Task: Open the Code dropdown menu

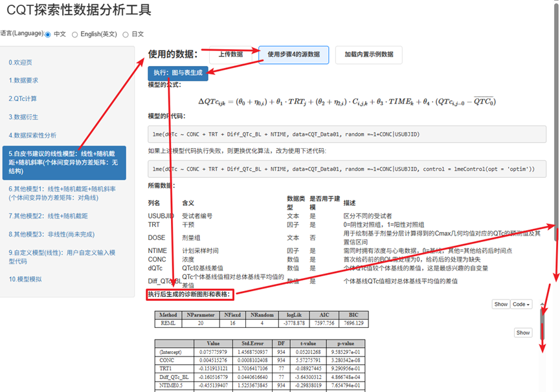Action: [521, 304]
